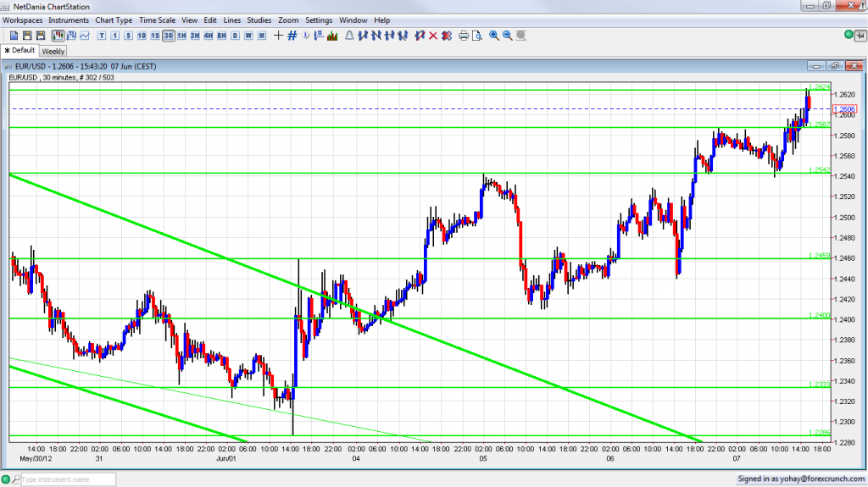
Task: Open the Help menu
Action: pyautogui.click(x=382, y=20)
